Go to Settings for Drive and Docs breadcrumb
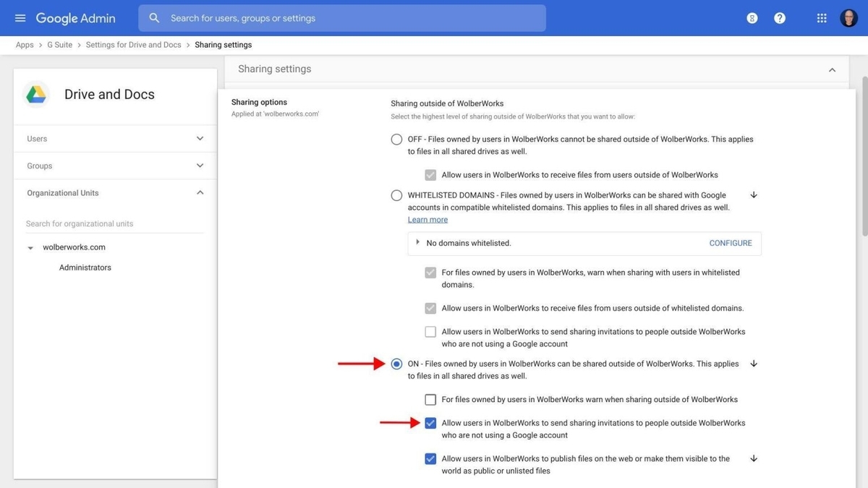Viewport: 868px width, 488px height. point(133,43)
